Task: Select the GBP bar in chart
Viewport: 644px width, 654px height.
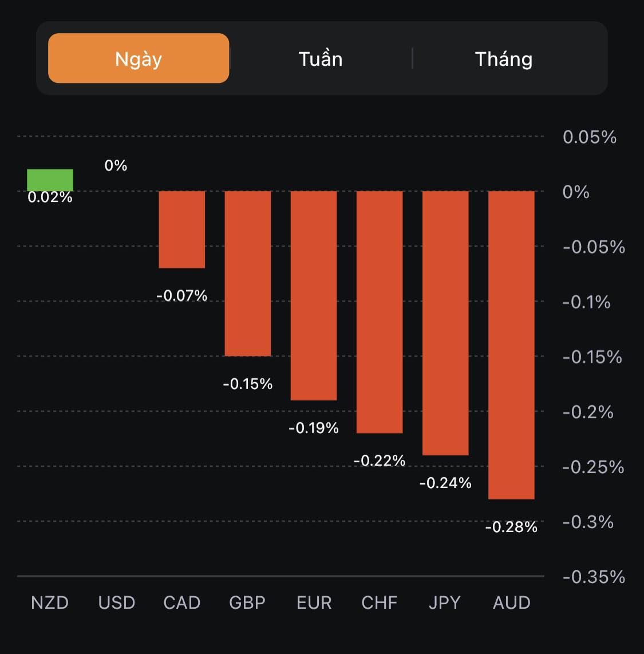Action: (248, 273)
